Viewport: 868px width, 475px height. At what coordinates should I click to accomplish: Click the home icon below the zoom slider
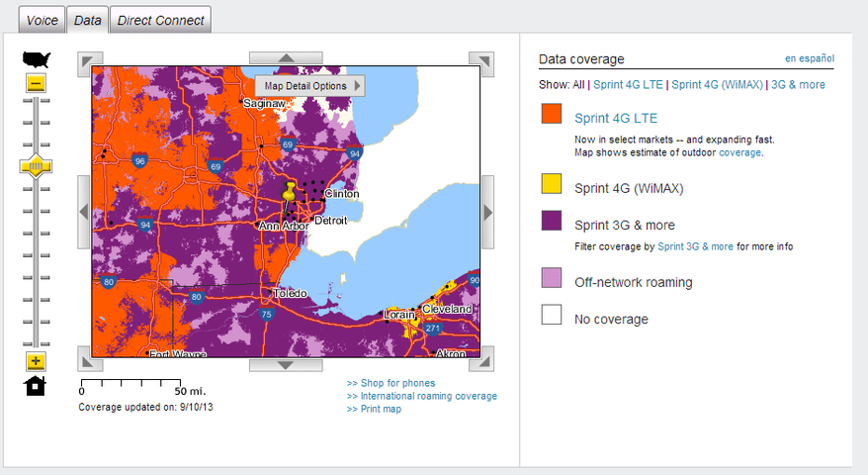pyautogui.click(x=36, y=386)
